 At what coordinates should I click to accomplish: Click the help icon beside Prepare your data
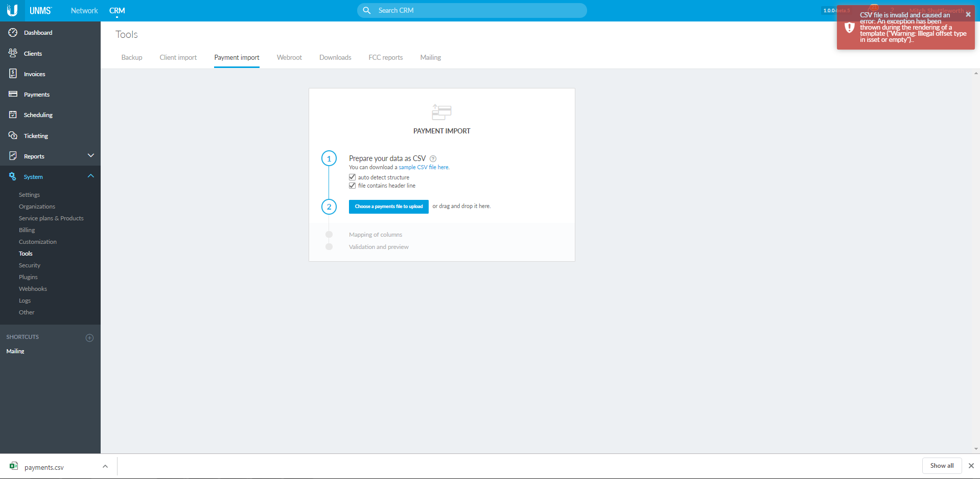[433, 158]
